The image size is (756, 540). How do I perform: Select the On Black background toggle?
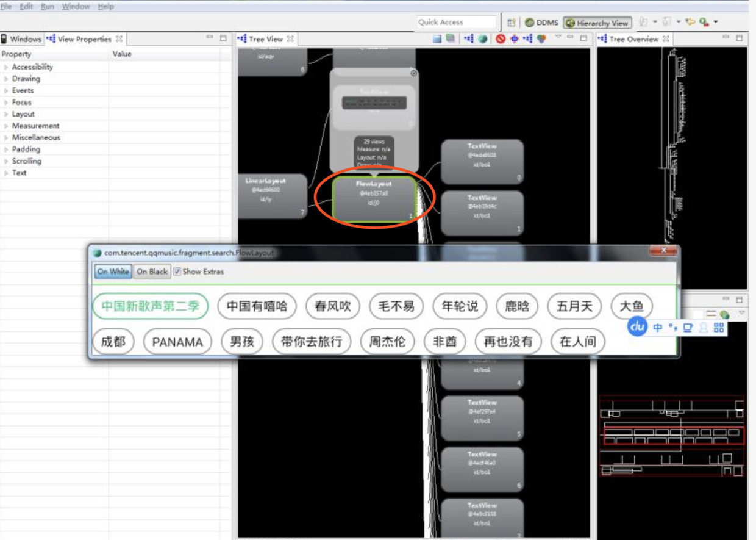(152, 272)
